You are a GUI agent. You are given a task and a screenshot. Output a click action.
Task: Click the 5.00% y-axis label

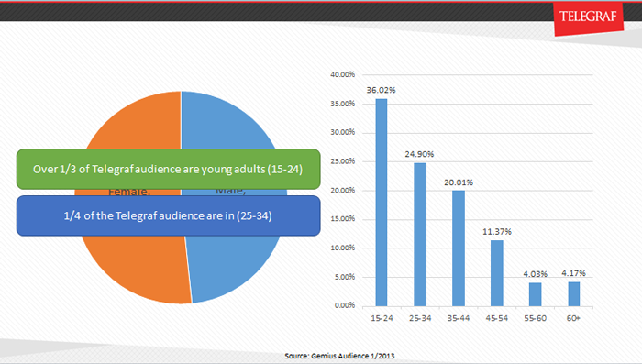tap(345, 277)
